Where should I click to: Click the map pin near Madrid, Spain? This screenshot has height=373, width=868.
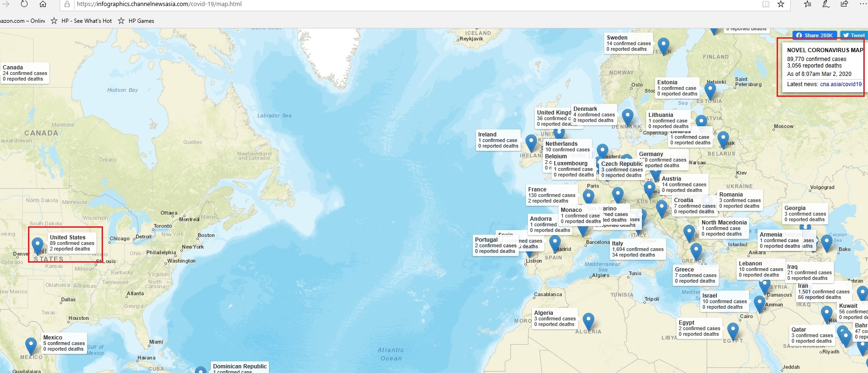tap(555, 244)
